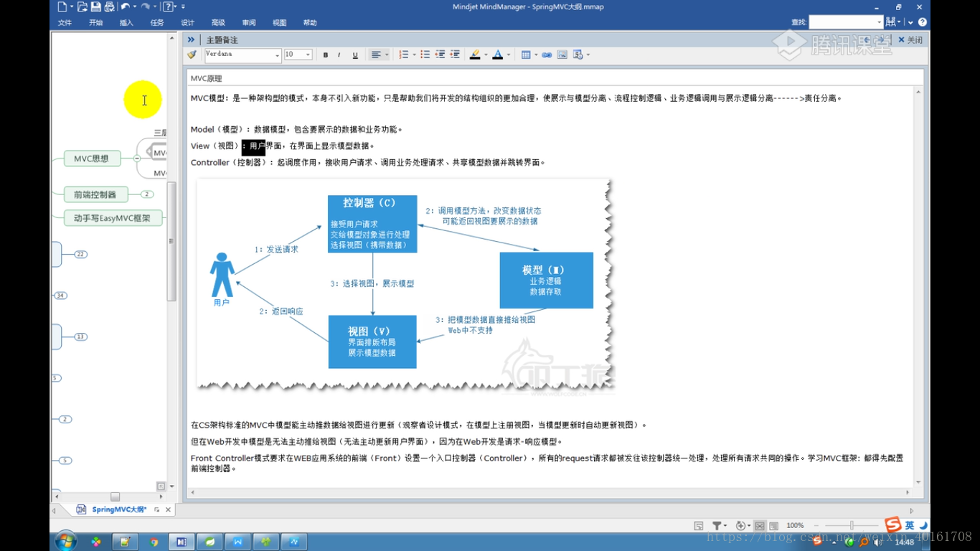
Task: Open the 文件 menu
Action: point(65,23)
